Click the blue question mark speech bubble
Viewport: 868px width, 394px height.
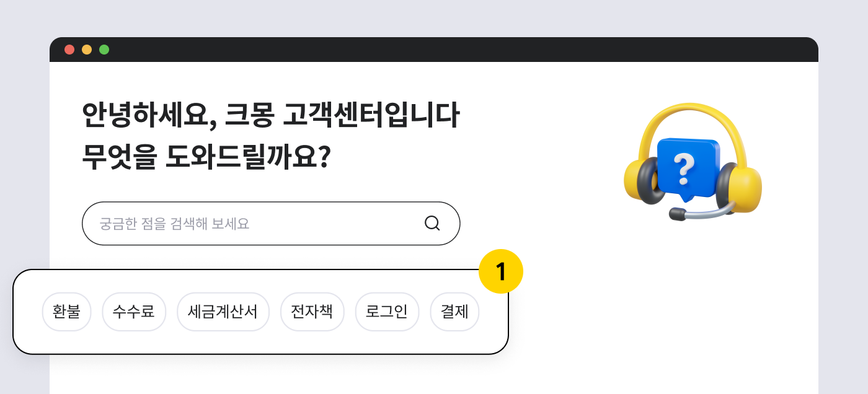[x=687, y=169]
